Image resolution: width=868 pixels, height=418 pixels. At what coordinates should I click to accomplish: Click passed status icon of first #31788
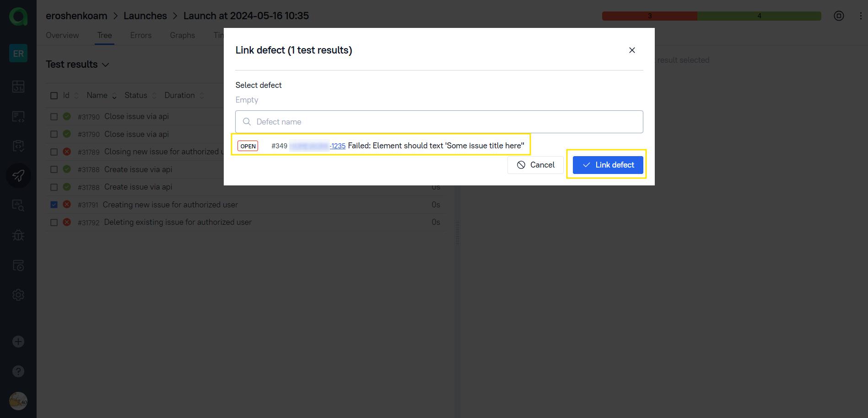coord(67,169)
